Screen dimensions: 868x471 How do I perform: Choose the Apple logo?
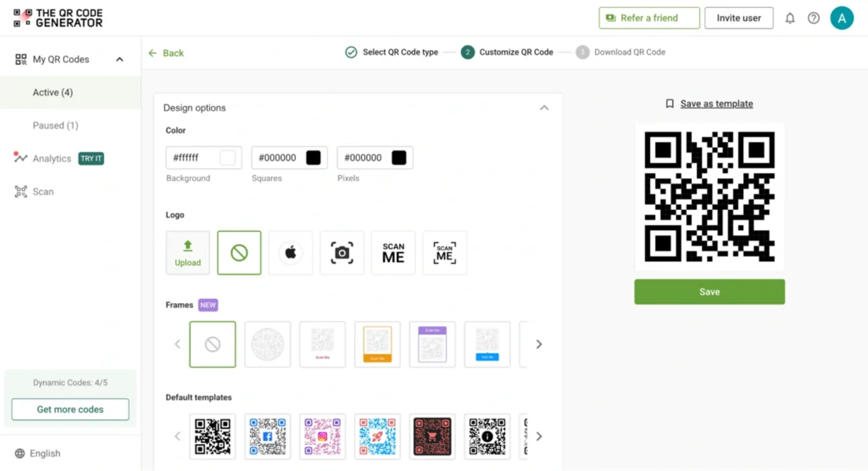point(291,253)
